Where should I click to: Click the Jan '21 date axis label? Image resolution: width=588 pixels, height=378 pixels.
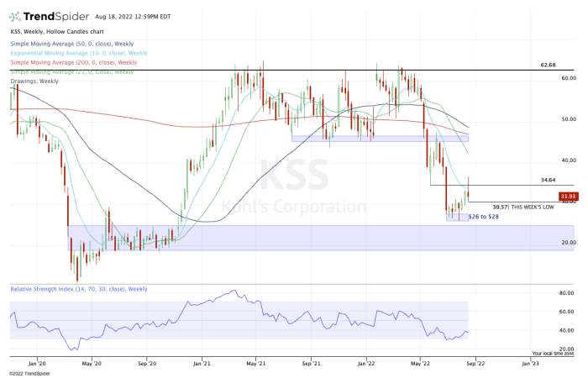tap(202, 364)
